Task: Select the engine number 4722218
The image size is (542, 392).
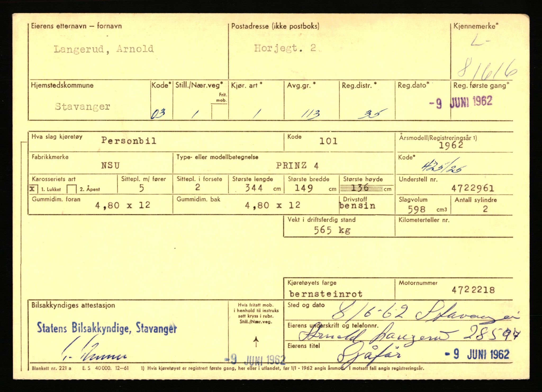Action: (x=473, y=290)
